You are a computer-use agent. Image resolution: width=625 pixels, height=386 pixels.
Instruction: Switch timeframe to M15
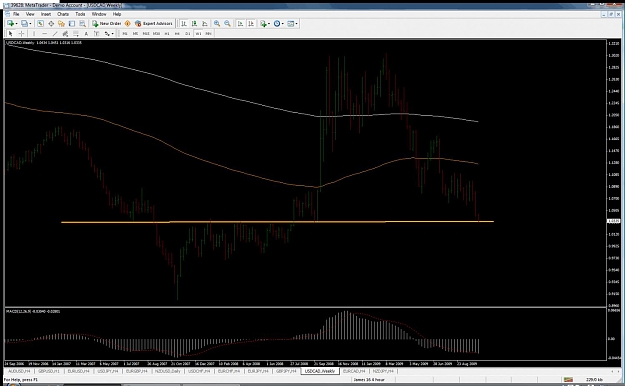(145, 33)
